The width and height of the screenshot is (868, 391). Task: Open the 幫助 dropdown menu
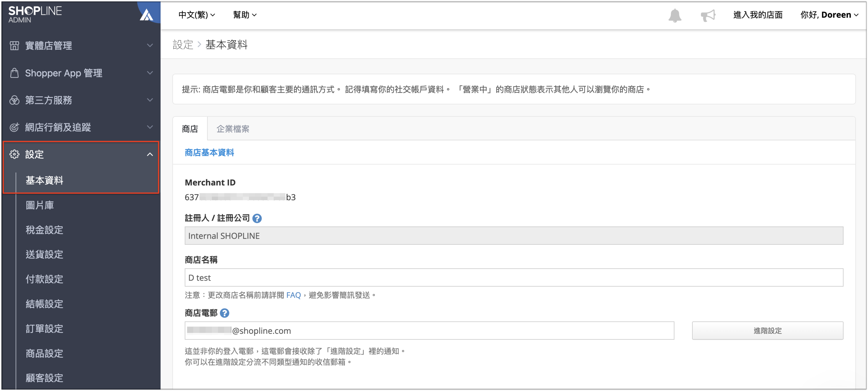click(245, 15)
